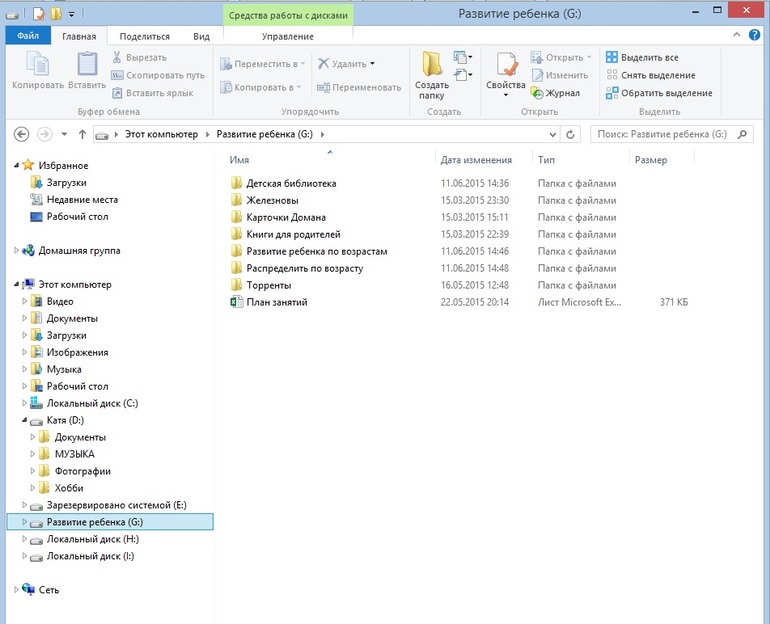Image resolution: width=770 pixels, height=624 pixels.
Task: Click the Журнал history icon
Action: (x=537, y=93)
